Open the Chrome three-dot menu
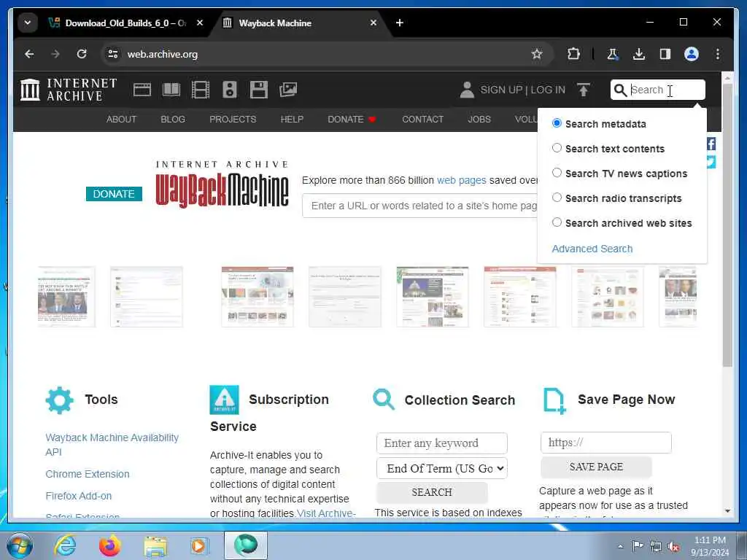This screenshot has height=560, width=747. click(x=718, y=54)
